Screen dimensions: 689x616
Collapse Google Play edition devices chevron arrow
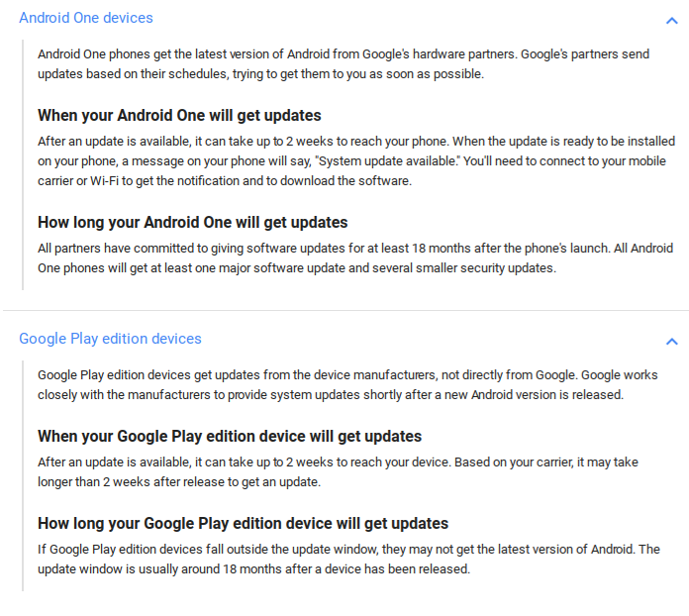[672, 341]
